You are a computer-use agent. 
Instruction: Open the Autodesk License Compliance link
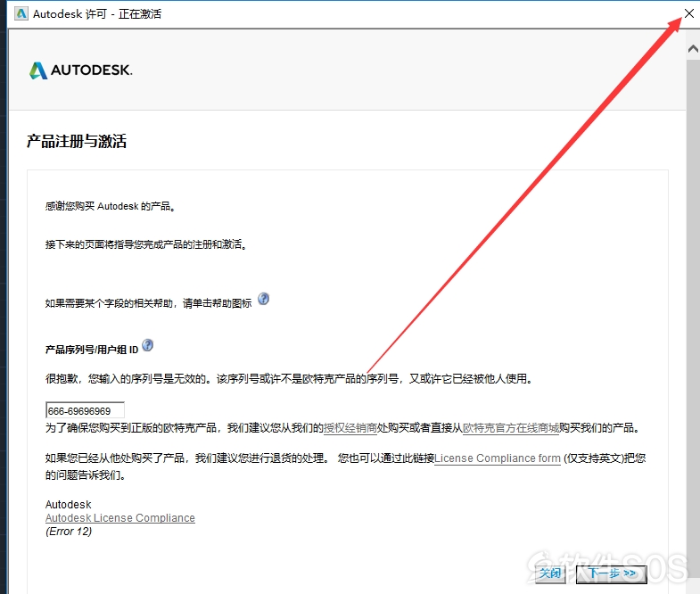[x=120, y=517]
